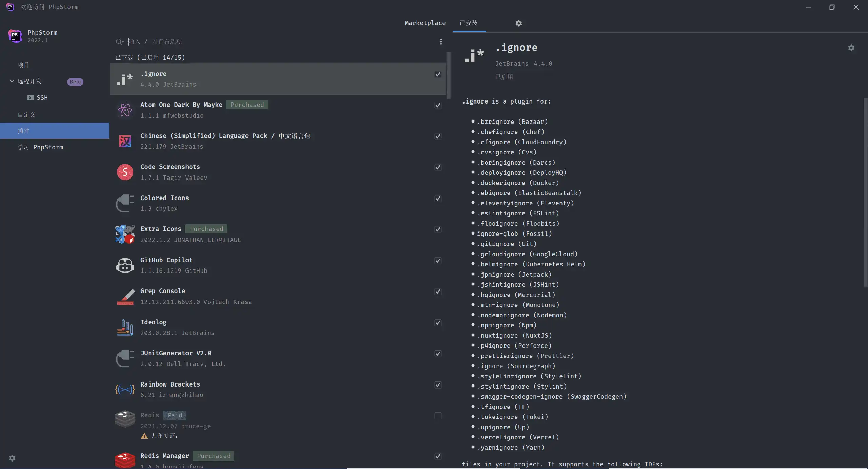Click JetBrains 4.4.0 version text
The width and height of the screenshot is (868, 469).
(524, 64)
